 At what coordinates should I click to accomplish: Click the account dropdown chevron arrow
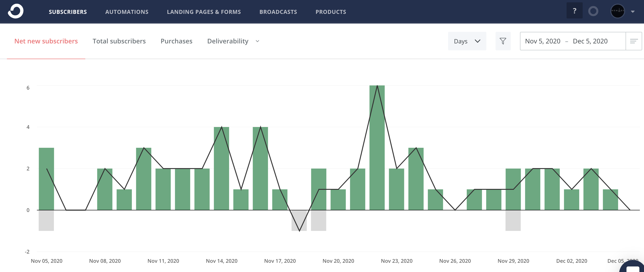[x=635, y=12]
